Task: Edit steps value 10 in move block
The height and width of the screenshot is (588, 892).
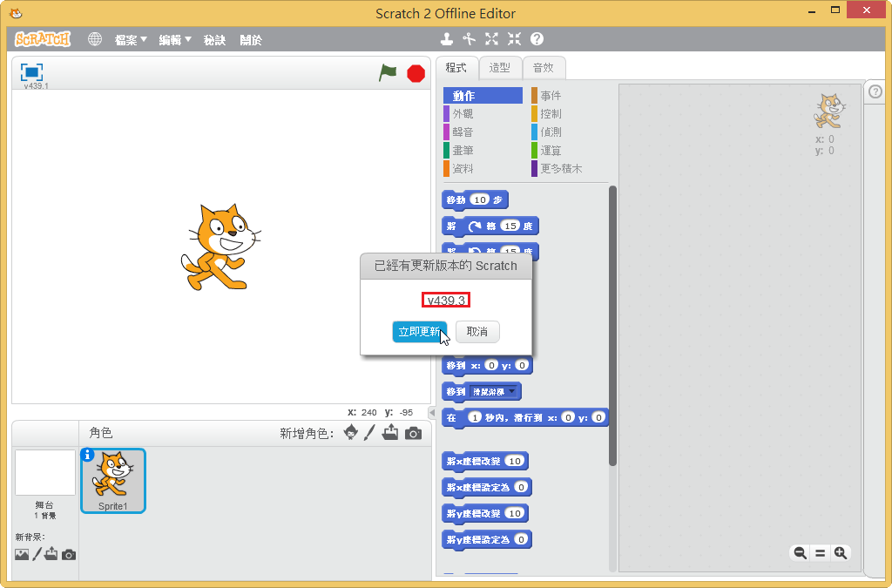Action: (x=480, y=199)
